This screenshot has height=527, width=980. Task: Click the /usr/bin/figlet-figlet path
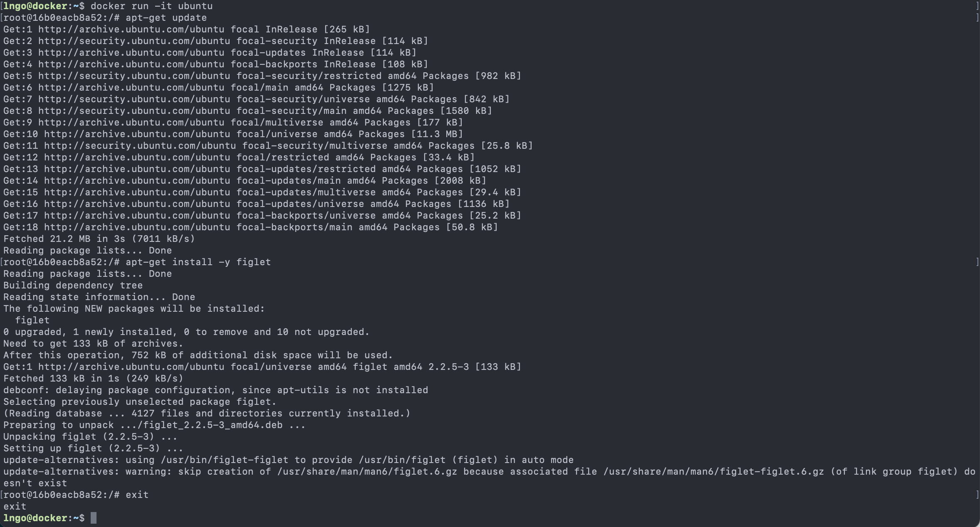(x=225, y=460)
